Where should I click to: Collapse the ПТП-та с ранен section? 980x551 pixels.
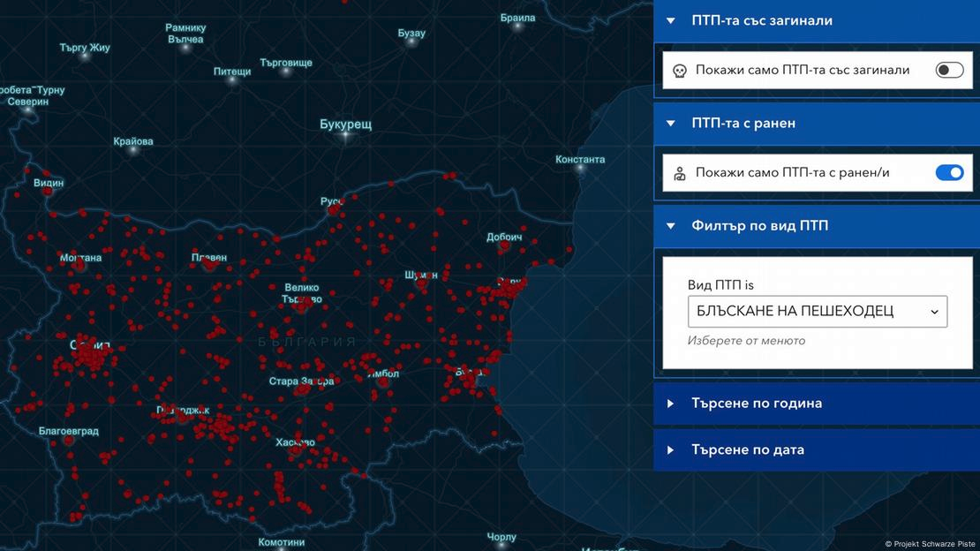(x=670, y=124)
